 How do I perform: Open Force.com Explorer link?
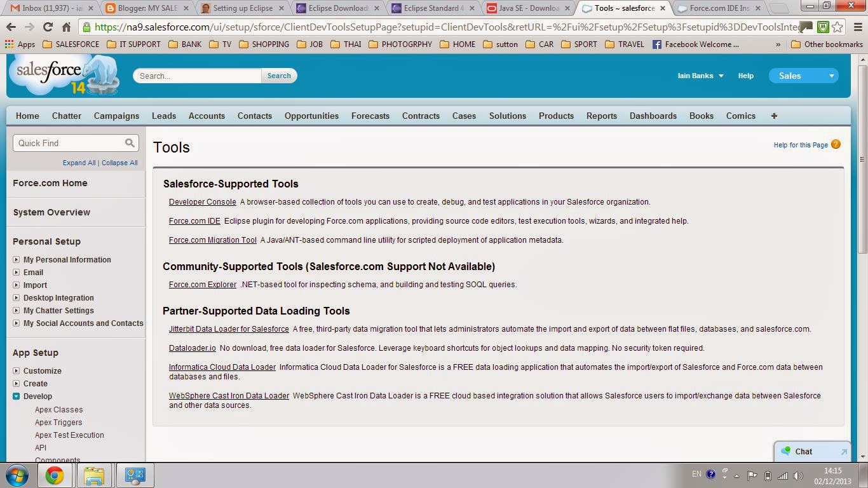click(203, 285)
